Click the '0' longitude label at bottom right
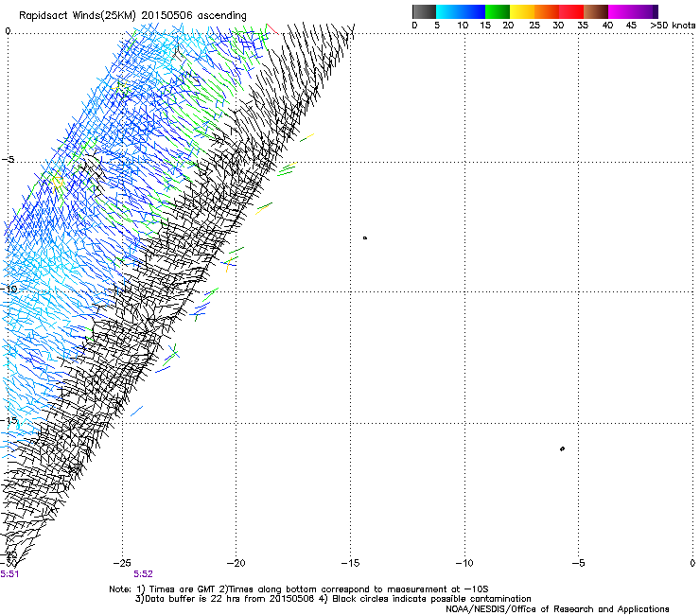 click(692, 563)
